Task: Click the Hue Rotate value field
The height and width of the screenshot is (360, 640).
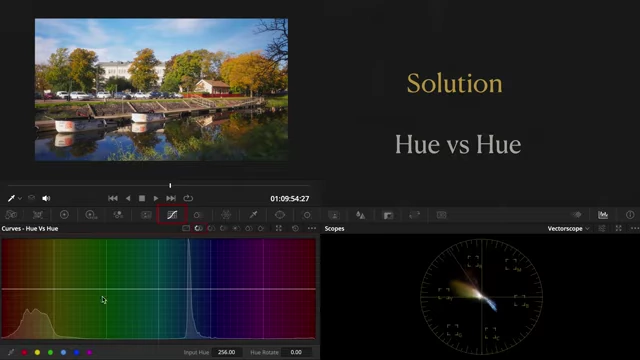Action: pos(297,352)
